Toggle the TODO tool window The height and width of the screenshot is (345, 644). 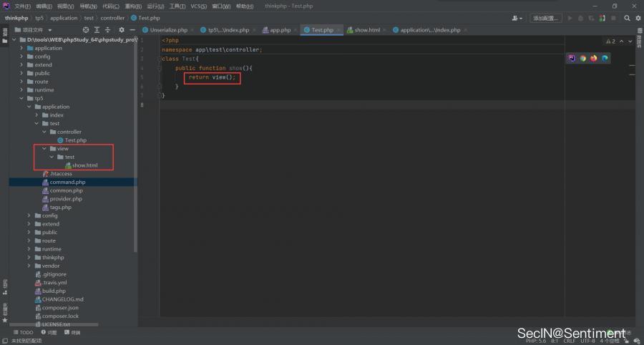point(23,332)
